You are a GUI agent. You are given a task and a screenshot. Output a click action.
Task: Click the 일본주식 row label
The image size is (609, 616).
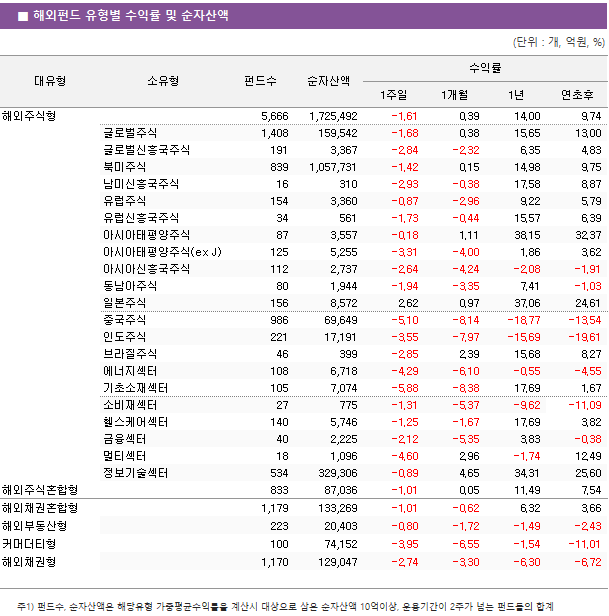pos(125,303)
